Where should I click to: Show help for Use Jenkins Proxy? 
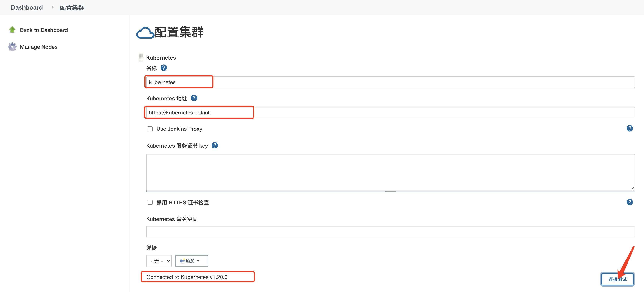(629, 129)
